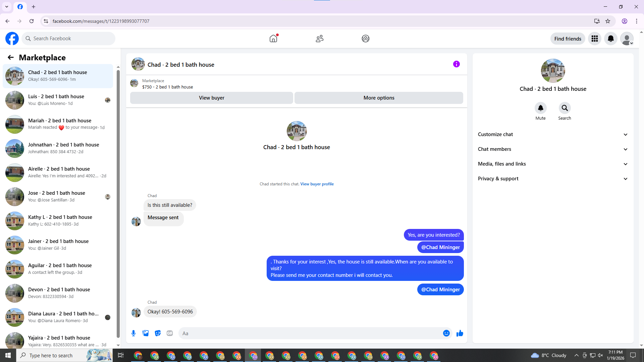This screenshot has height=362, width=644.
Task: Go to the Home feed icon
Action: tap(273, 39)
